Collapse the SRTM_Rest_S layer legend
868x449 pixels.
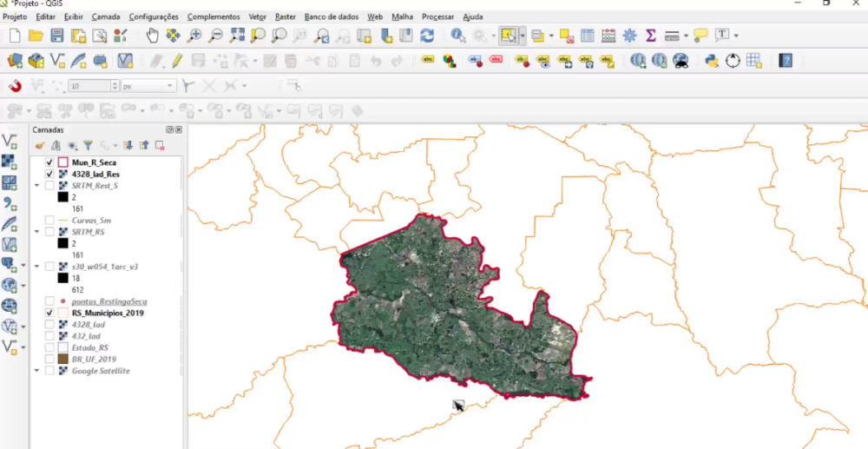(x=37, y=186)
